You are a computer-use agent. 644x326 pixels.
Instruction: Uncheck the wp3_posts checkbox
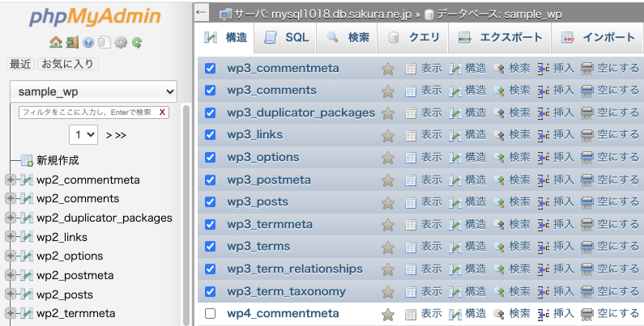click(x=210, y=201)
